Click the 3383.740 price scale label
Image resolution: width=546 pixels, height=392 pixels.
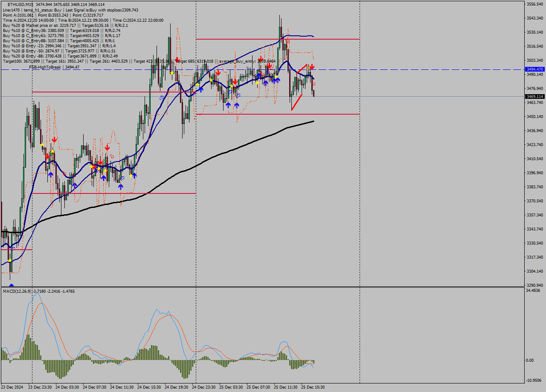[x=535, y=187]
